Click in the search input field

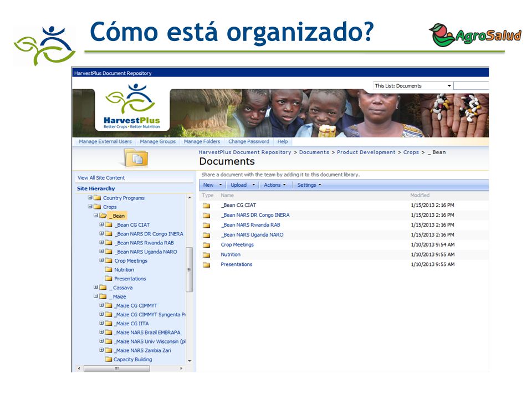point(471,86)
